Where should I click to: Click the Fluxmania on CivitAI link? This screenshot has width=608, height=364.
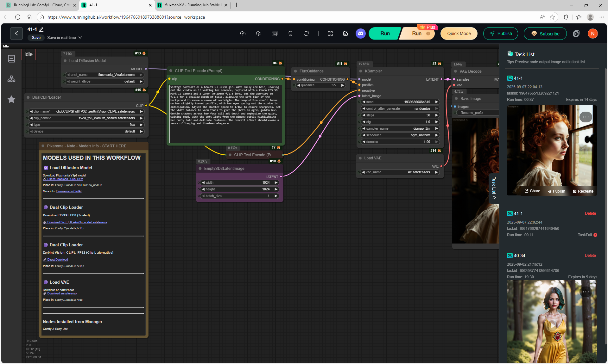(68, 191)
